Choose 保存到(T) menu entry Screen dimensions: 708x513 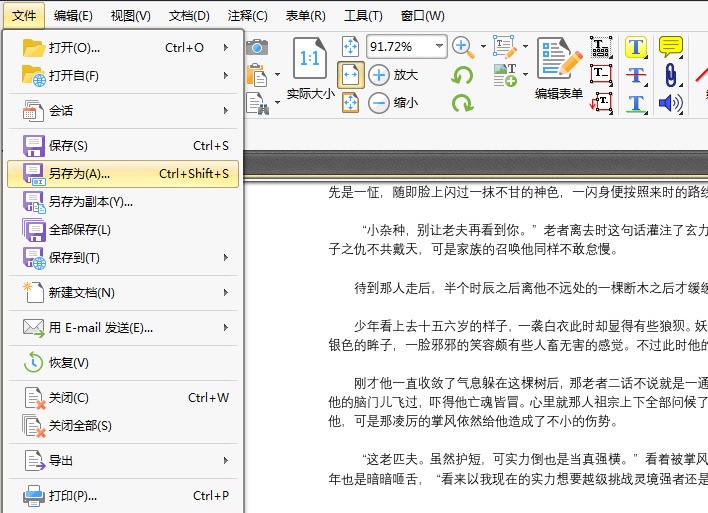click(123, 258)
